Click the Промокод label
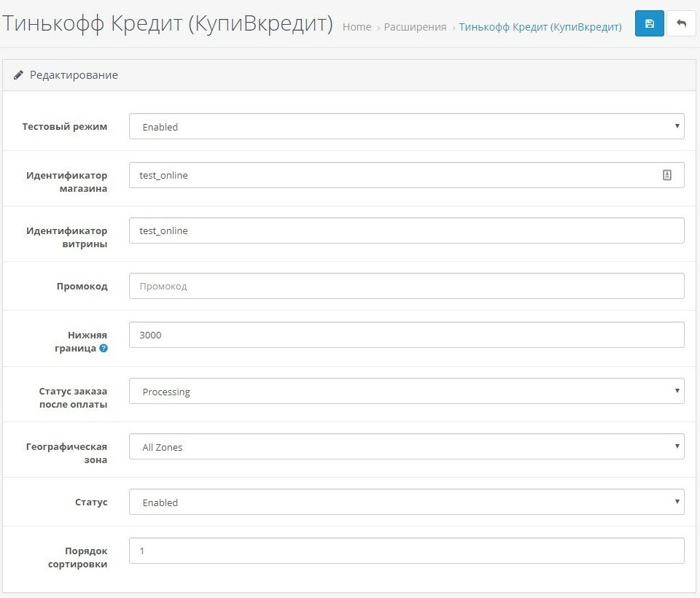Image resolution: width=700 pixels, height=598 pixels. coord(82,287)
